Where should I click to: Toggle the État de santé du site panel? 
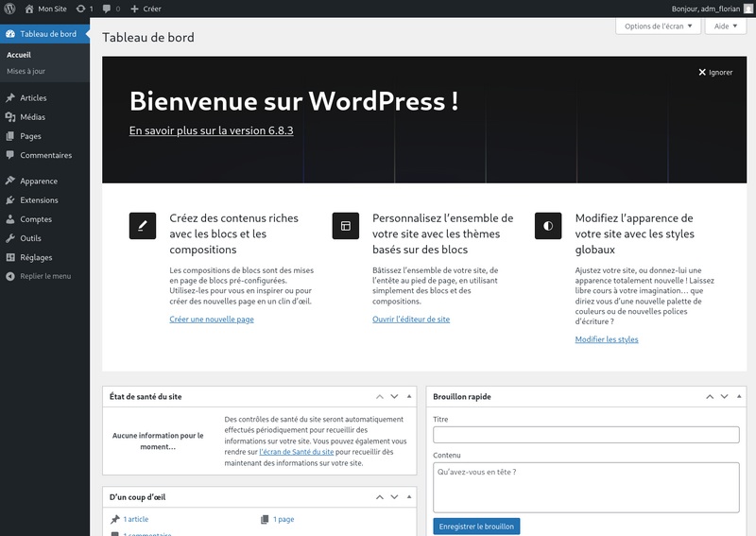click(409, 397)
